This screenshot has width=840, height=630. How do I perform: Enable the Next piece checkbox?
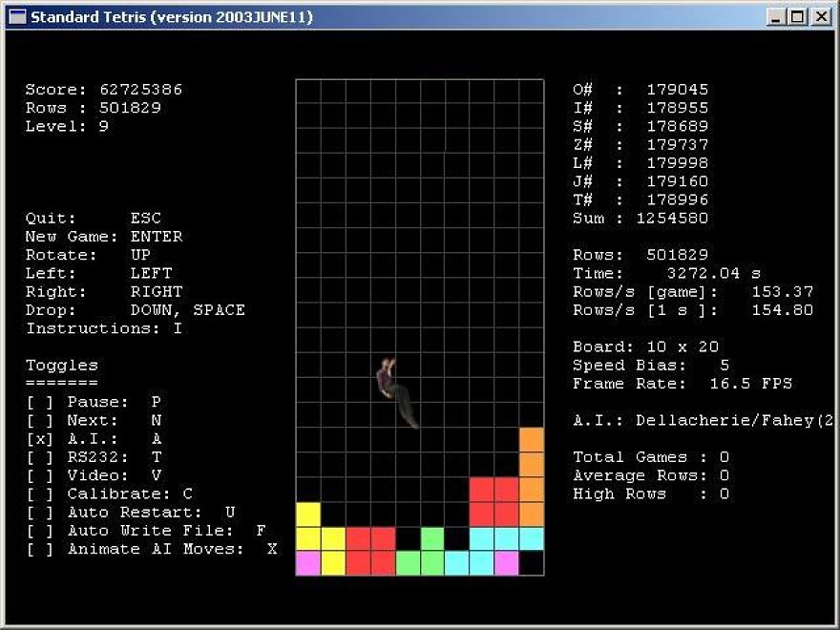(x=40, y=421)
